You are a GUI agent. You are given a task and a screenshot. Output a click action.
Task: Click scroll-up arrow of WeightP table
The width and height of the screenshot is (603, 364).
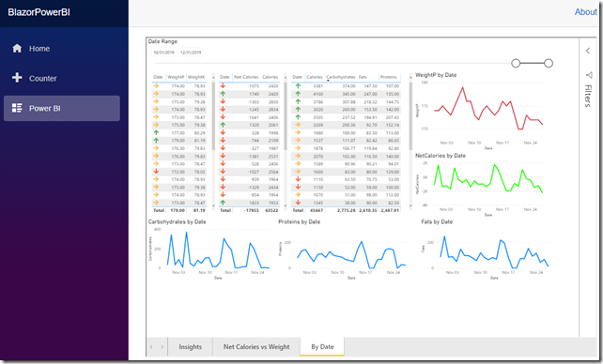coord(213,77)
